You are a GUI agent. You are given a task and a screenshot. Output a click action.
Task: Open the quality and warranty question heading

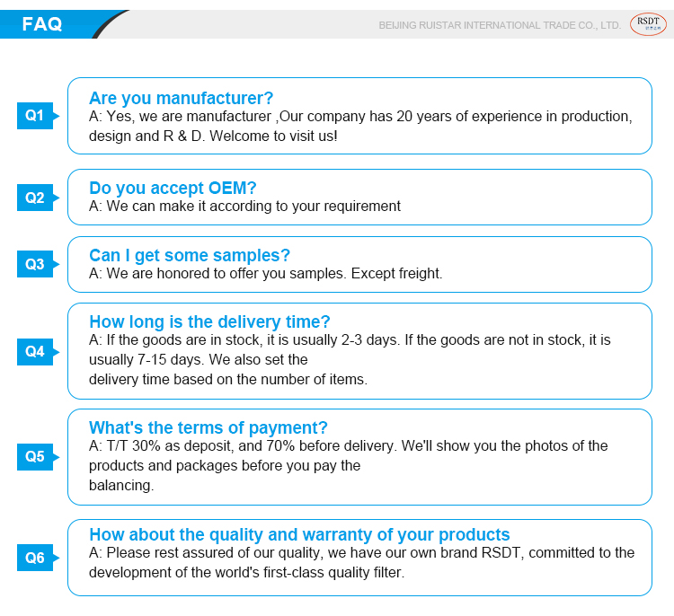(299, 534)
